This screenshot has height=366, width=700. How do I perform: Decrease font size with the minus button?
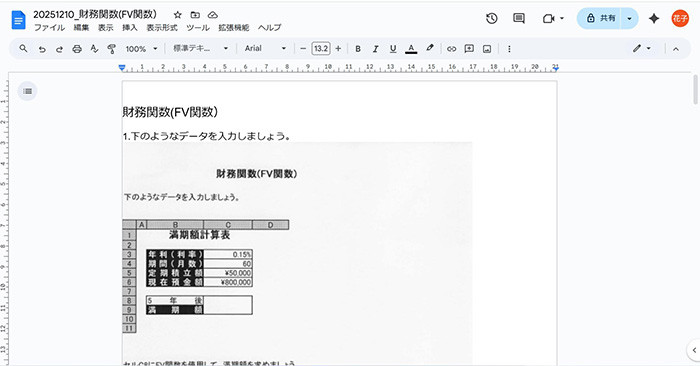pyautogui.click(x=303, y=49)
